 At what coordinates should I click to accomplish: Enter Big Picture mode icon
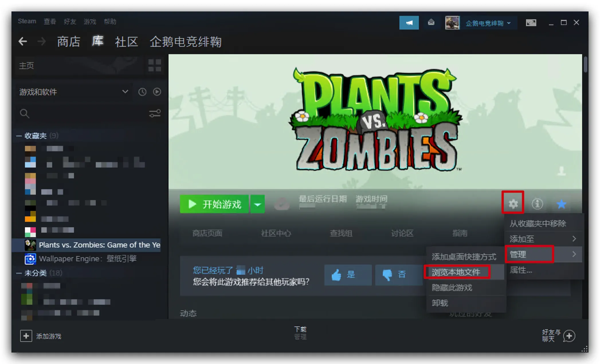531,23
